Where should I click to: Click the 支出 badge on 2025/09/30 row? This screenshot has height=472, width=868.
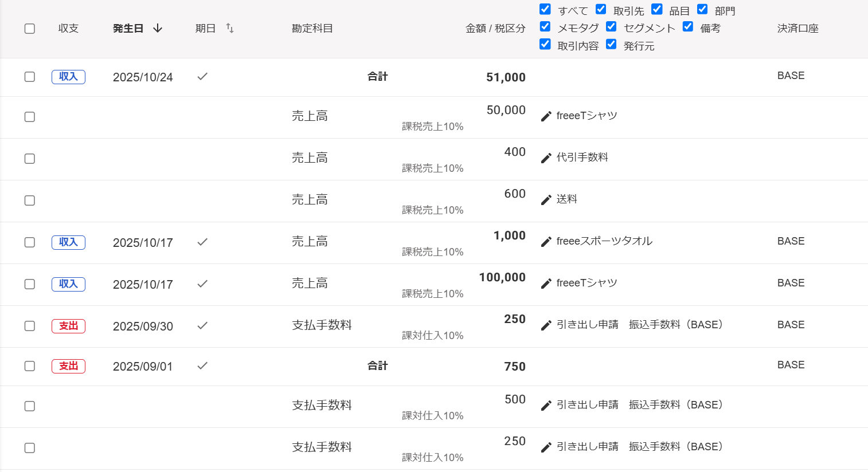pyautogui.click(x=68, y=326)
